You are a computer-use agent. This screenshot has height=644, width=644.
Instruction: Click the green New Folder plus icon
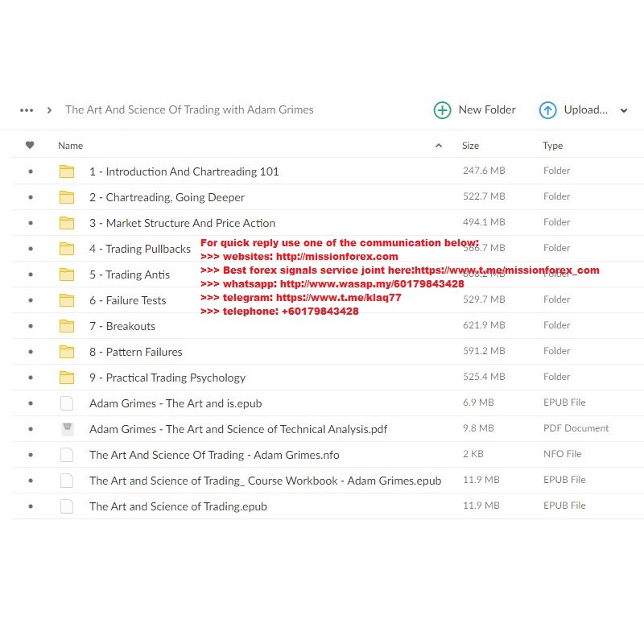[x=442, y=110]
